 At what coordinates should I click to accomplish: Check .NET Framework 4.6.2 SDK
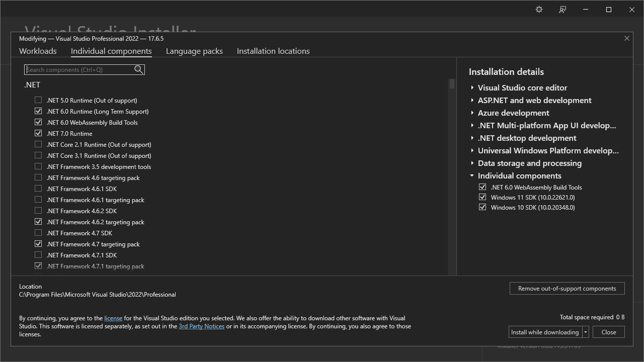pyautogui.click(x=38, y=211)
